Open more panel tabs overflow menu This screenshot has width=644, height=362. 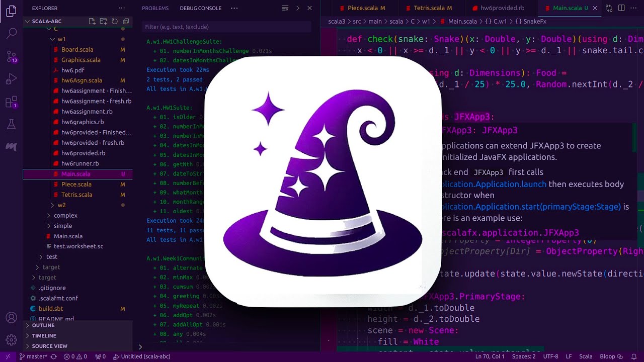[x=234, y=8]
